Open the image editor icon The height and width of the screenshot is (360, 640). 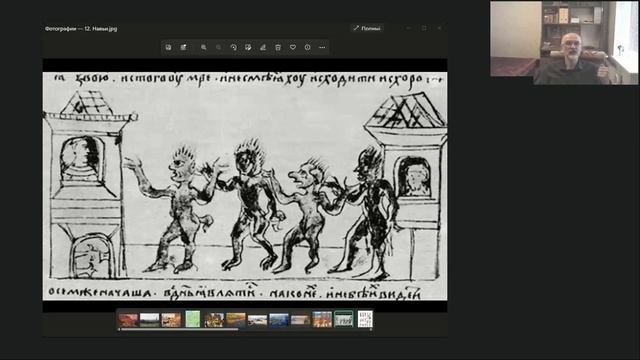tap(248, 47)
